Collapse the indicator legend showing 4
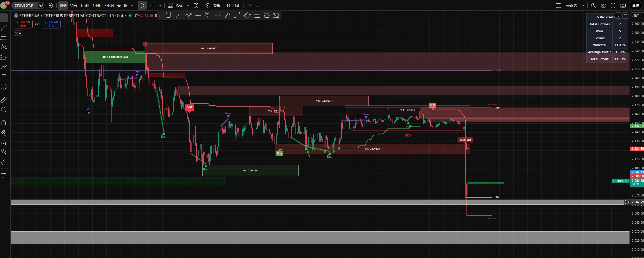Image resolution: width=644 pixels, height=258 pixels. [x=18, y=33]
